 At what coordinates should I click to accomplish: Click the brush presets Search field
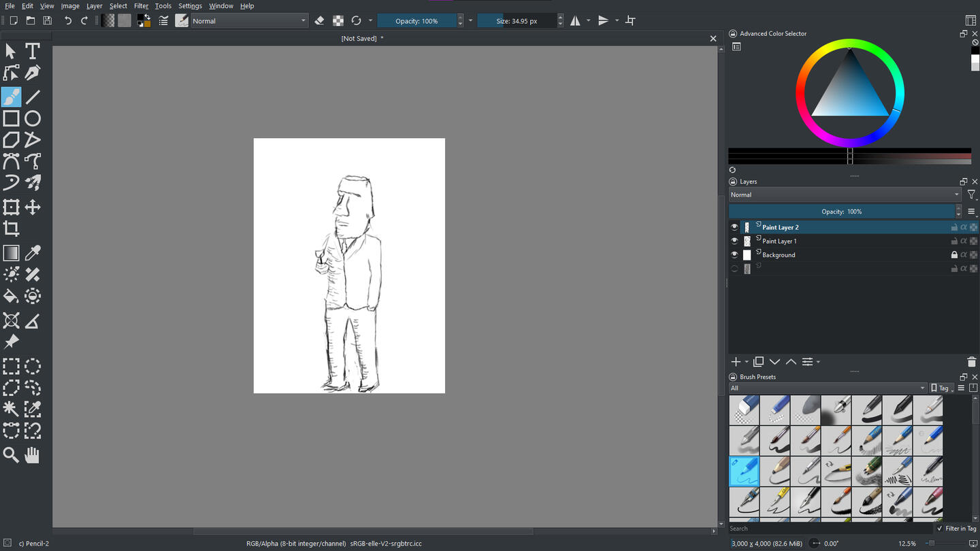[829, 529]
